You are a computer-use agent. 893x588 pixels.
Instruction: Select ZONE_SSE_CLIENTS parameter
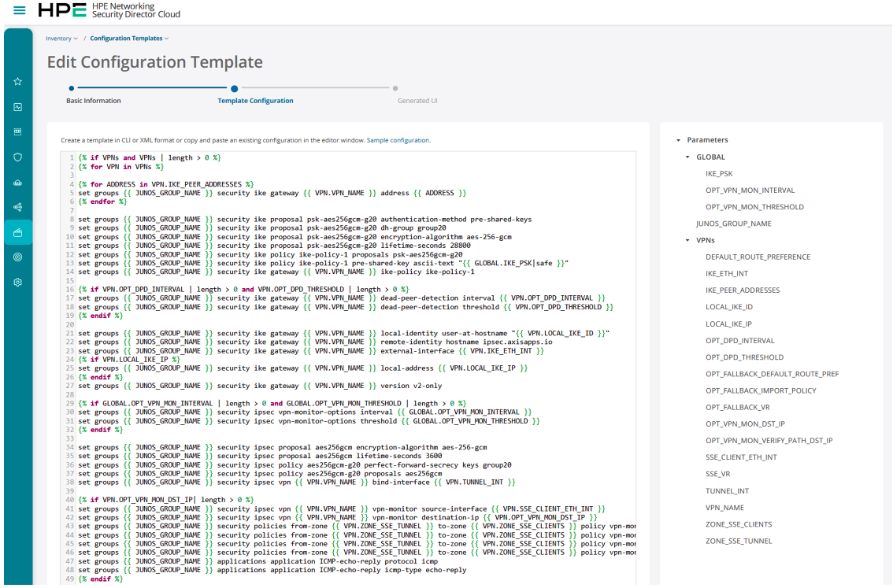point(739,524)
